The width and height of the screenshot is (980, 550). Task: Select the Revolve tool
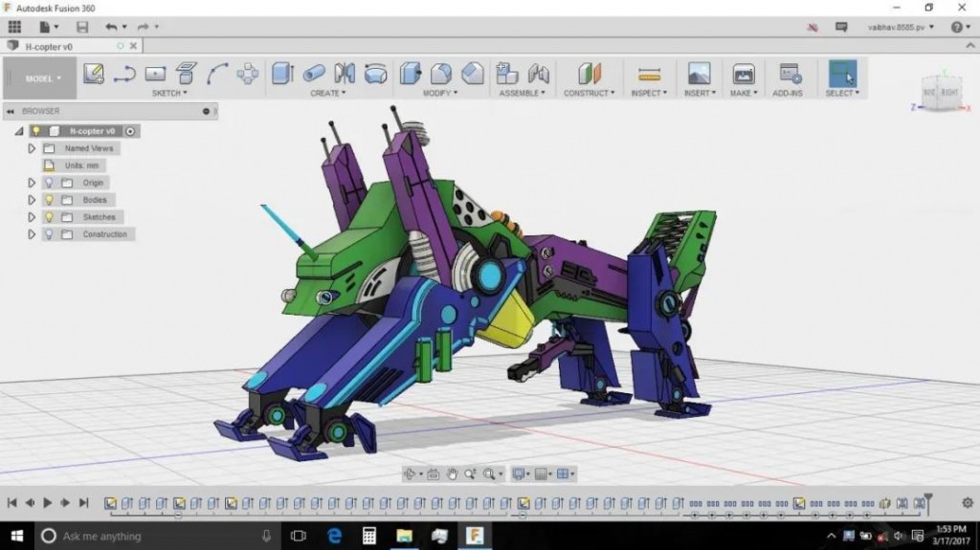pos(314,74)
